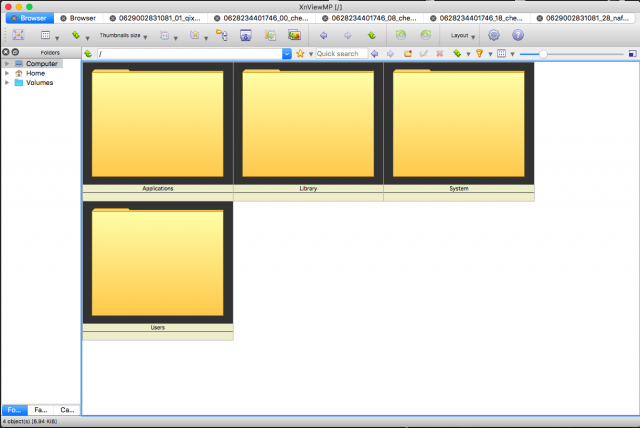Viewport: 640px width, 428px height.
Task: Open the Settings gear icon
Action: (x=494, y=35)
